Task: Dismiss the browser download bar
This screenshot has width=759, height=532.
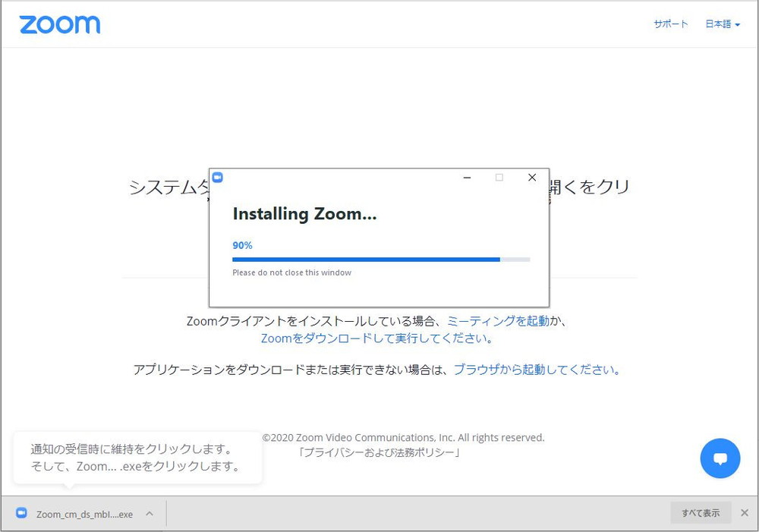Action: pos(745,513)
